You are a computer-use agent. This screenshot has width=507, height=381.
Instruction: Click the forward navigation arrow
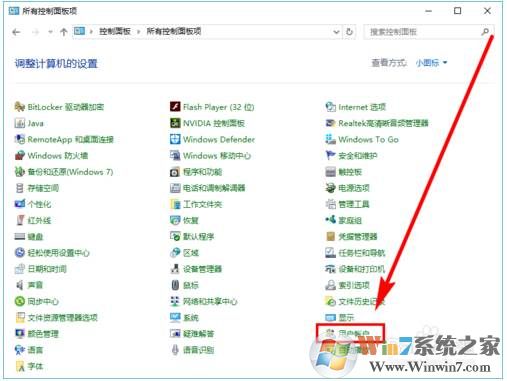click(35, 32)
